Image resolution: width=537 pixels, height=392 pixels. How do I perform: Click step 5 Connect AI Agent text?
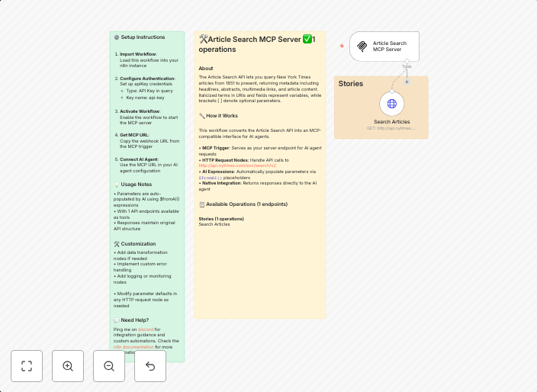coord(139,159)
